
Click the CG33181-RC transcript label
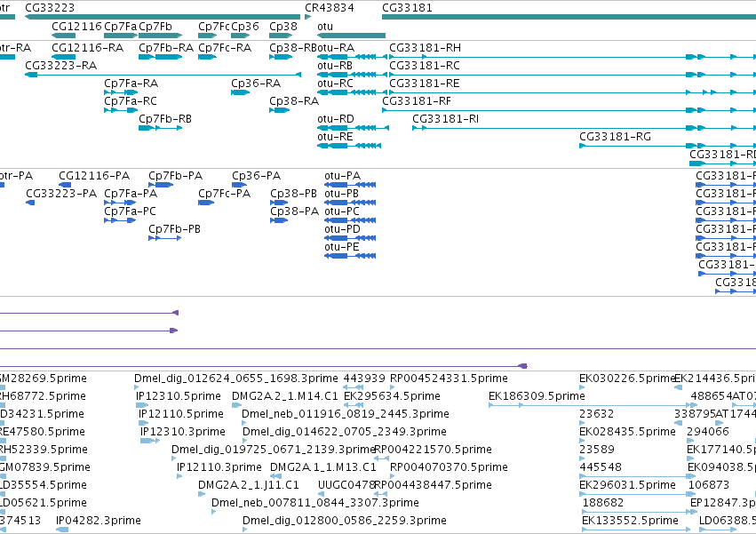[425, 66]
